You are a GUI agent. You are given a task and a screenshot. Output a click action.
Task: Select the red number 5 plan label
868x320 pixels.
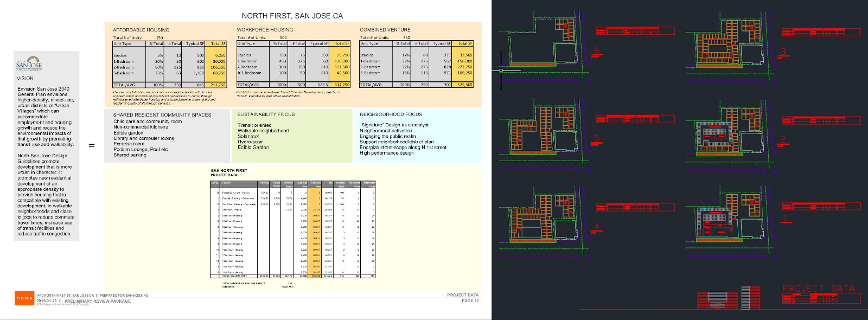tap(597, 138)
